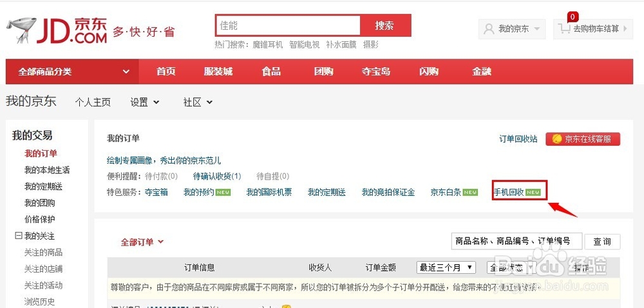The image size is (644, 308).
Task: Click 待付款(0) reminder
Action: 161,176
